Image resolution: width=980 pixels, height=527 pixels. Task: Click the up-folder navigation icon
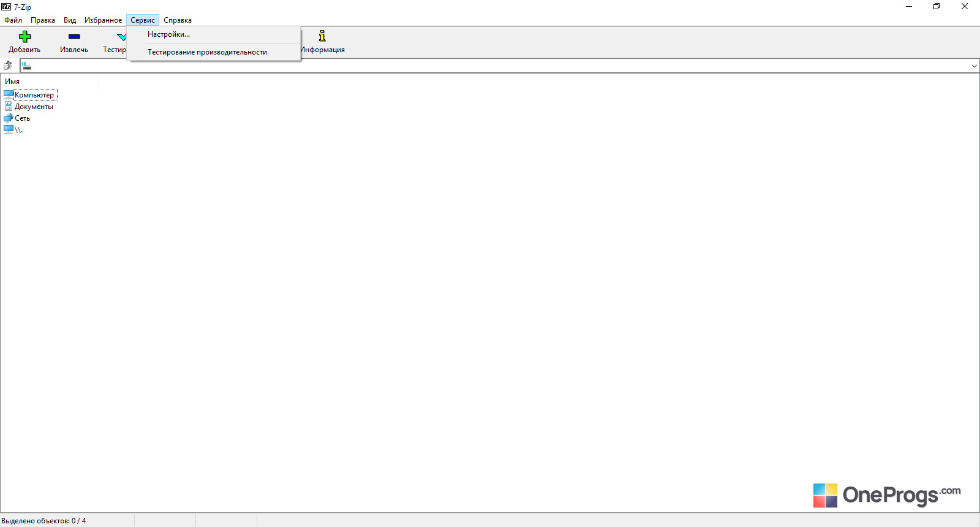click(8, 66)
